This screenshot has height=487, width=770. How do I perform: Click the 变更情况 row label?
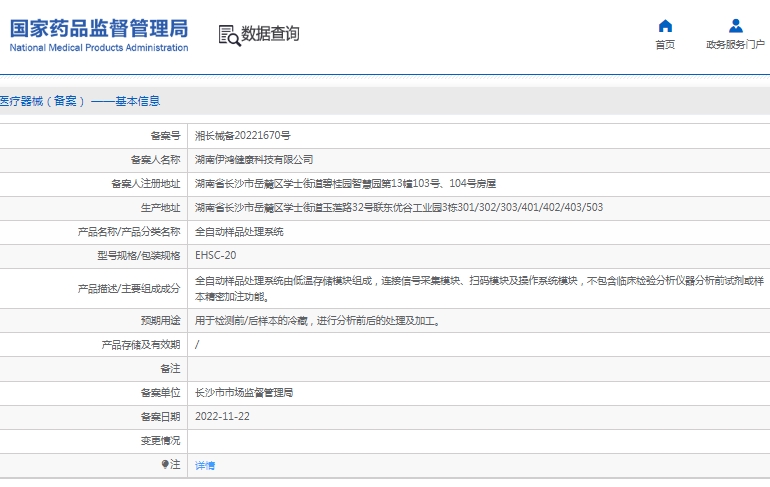(x=161, y=441)
